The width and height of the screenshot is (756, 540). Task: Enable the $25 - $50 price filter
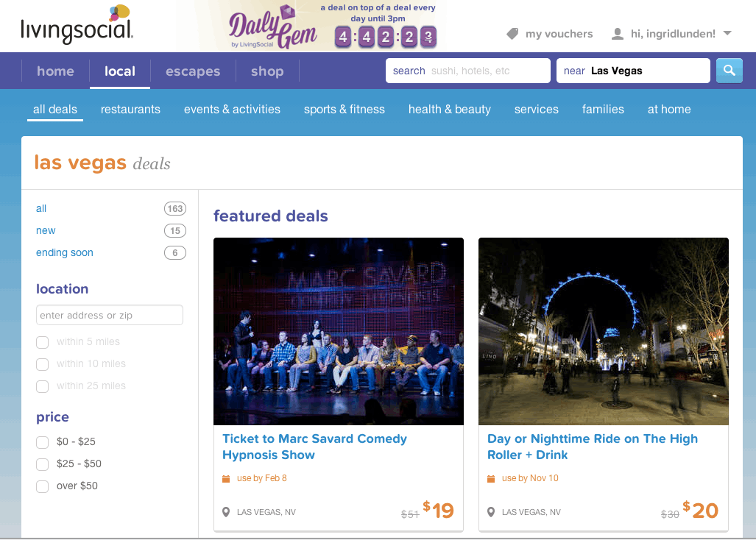pos(43,464)
